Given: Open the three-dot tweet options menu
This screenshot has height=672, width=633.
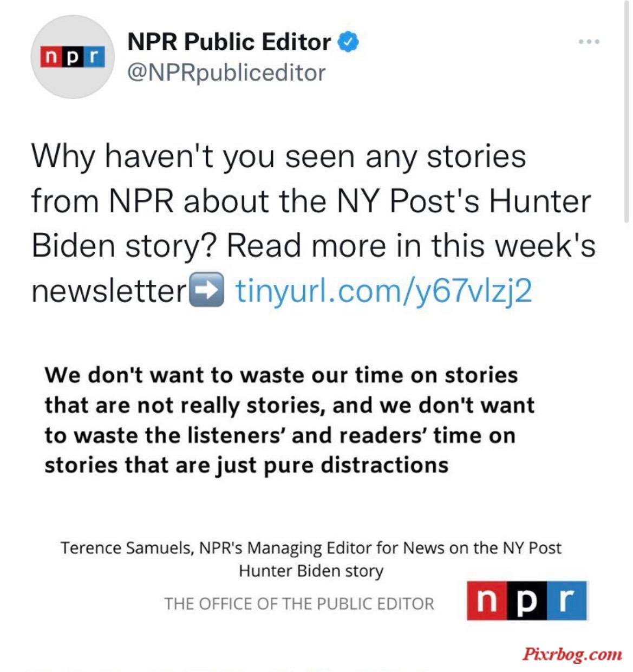Looking at the screenshot, I should point(589,42).
